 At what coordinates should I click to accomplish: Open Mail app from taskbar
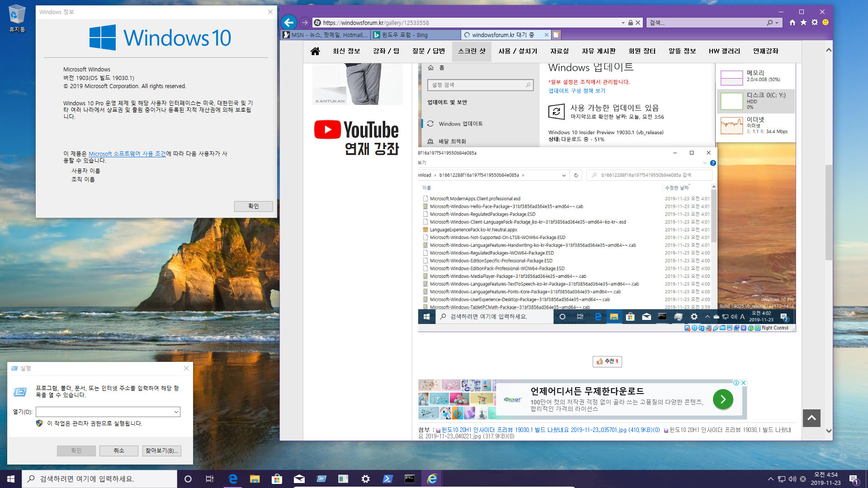(x=299, y=479)
